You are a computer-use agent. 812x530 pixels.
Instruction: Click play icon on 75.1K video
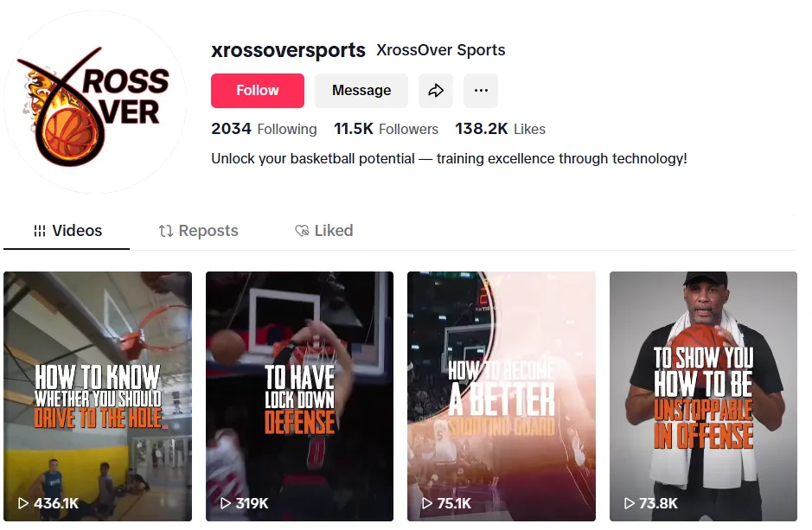click(426, 503)
